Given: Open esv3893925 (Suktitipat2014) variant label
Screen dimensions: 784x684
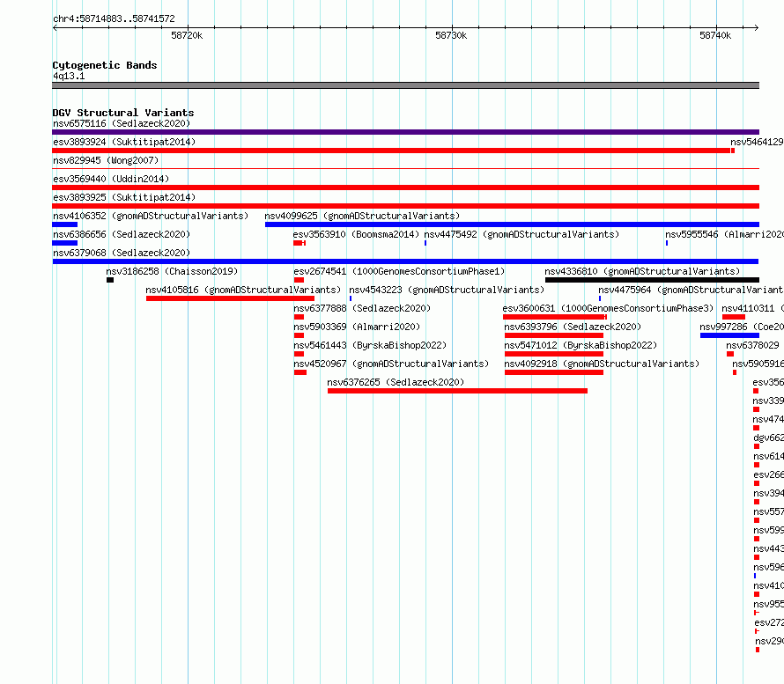Looking at the screenshot, I should point(124,197).
